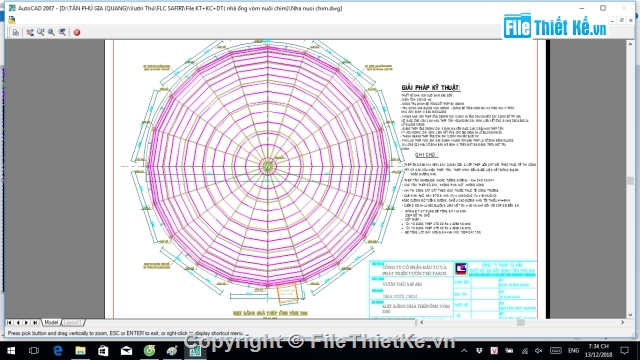Open the clock showing 13/12/2018

click(598, 351)
